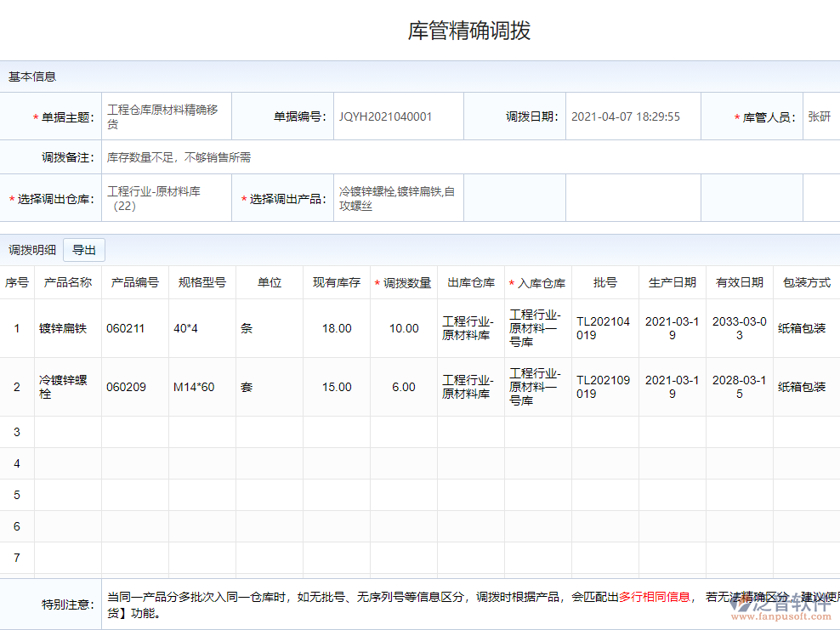Open the 选择调出仓库 warehouse selector
Screen dimensions: 840x630
click(166, 199)
